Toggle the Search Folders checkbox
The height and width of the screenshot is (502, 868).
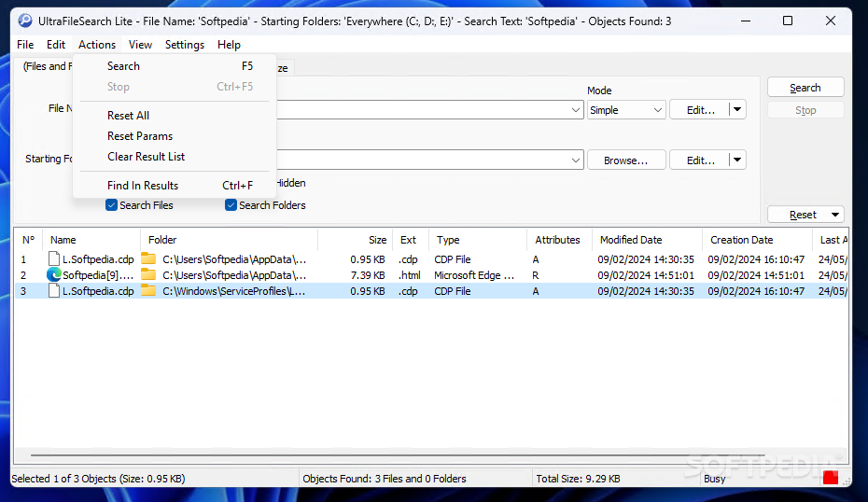[x=231, y=205]
